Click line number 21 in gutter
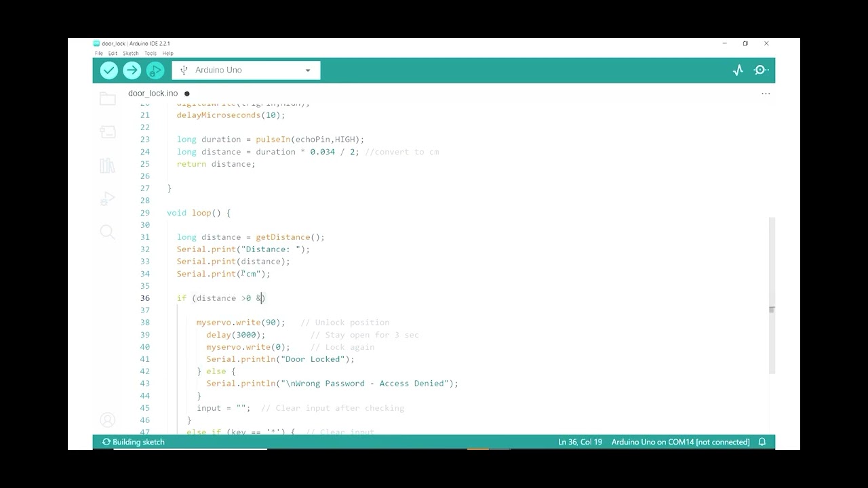Screen dimensions: 868x488 (x=145, y=115)
